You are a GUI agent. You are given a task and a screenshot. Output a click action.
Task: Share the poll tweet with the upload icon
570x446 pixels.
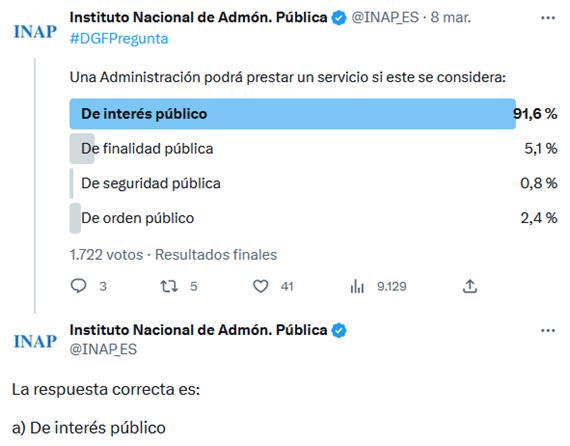coord(470,286)
